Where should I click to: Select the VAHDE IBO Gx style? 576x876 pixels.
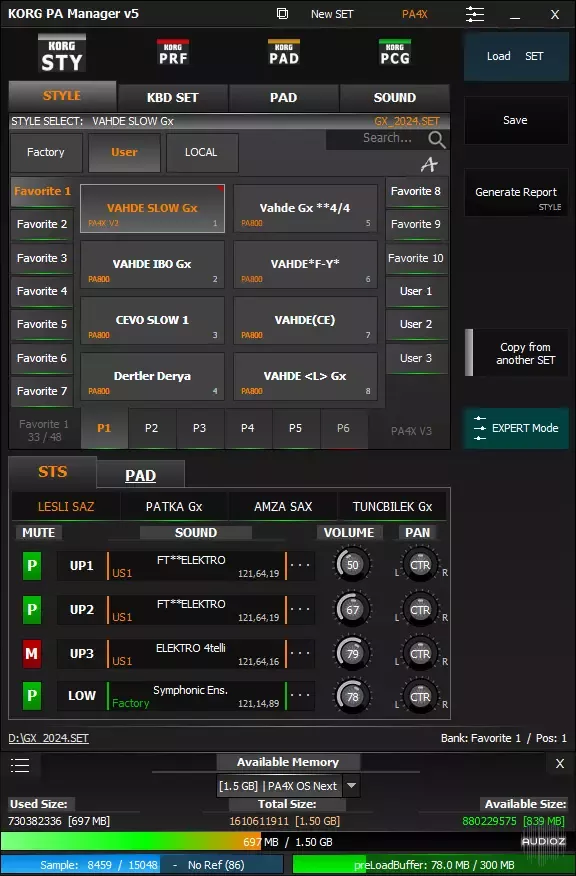[153, 265]
